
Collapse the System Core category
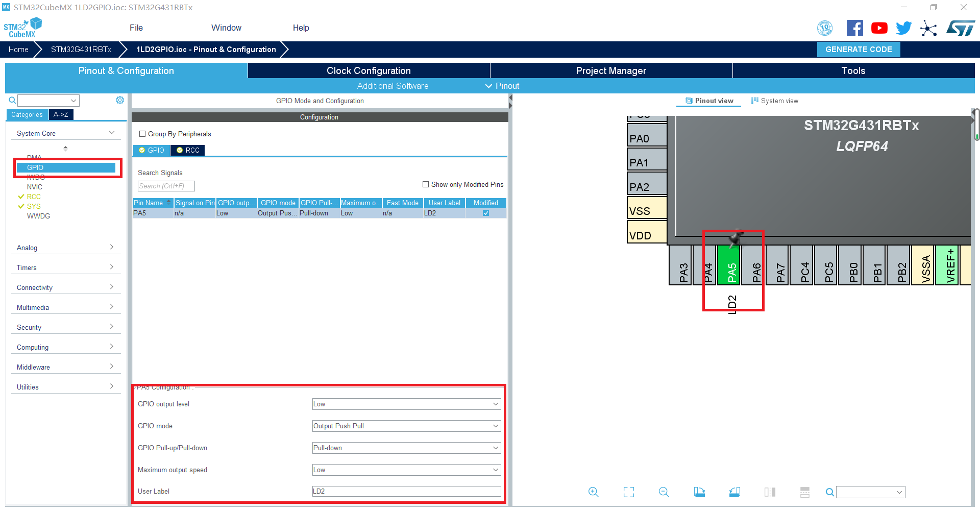(x=66, y=133)
